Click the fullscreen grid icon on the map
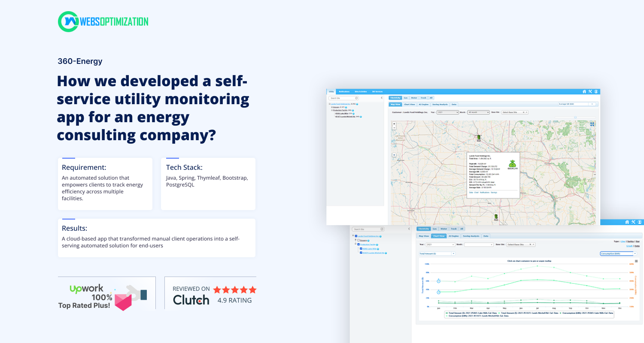Screen dimensions: 644x343 (592, 124)
